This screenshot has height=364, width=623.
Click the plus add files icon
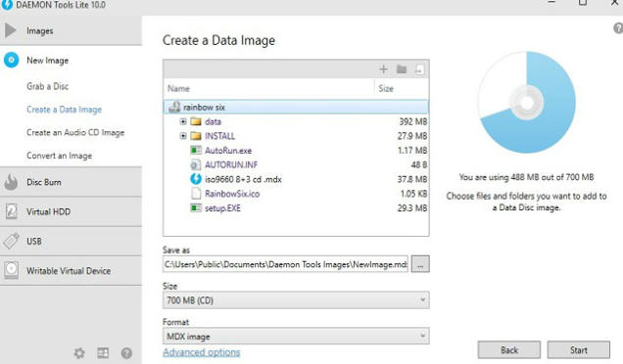pos(383,69)
